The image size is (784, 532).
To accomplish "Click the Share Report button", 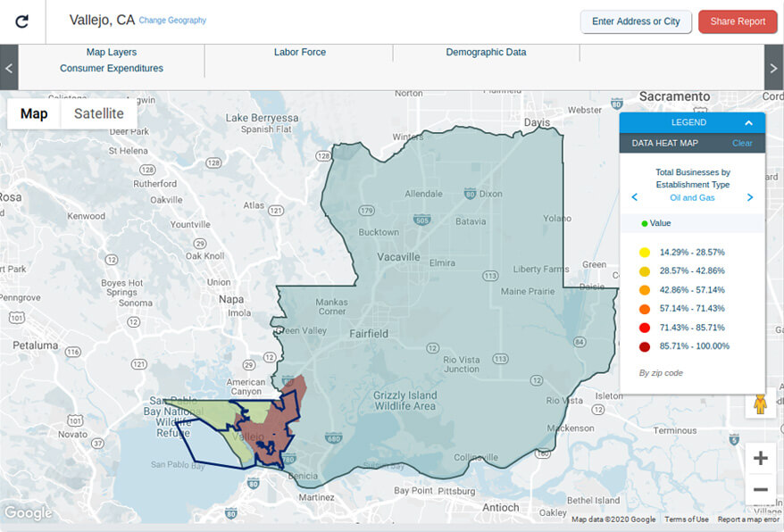I will point(738,21).
